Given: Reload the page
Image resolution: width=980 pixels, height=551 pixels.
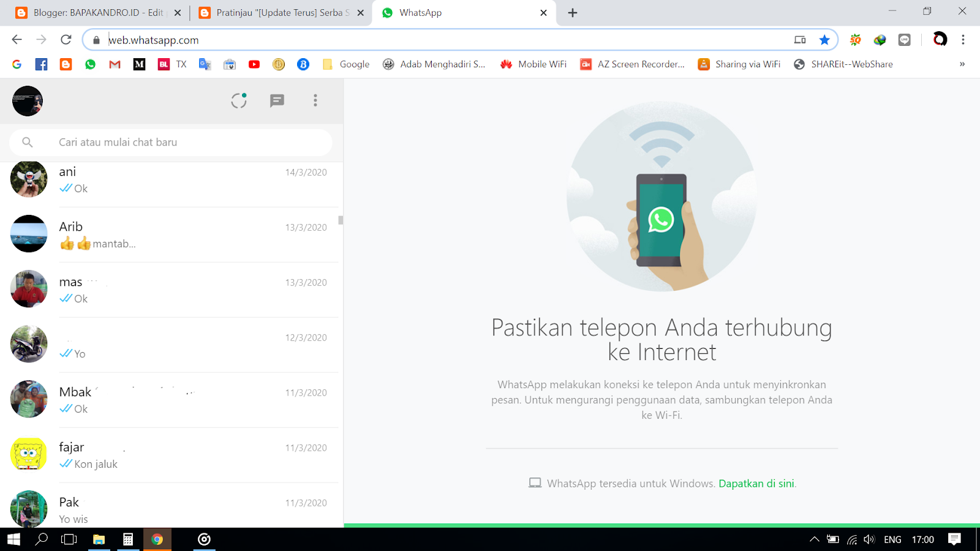Looking at the screenshot, I should pyautogui.click(x=66, y=40).
